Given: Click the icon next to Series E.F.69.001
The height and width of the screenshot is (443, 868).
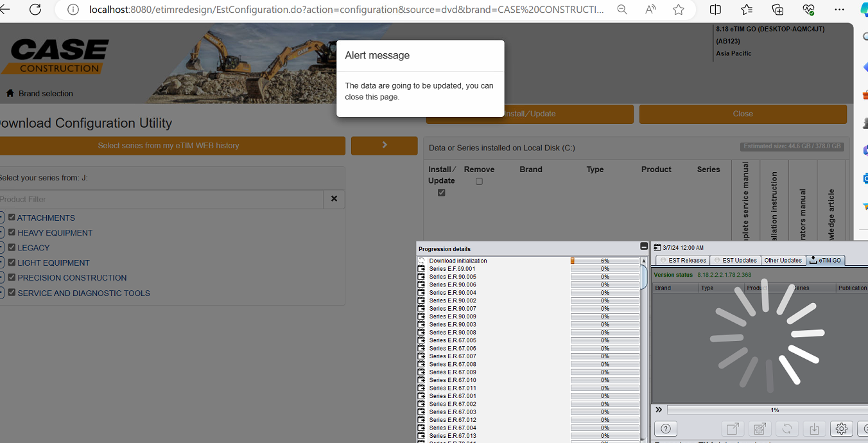Looking at the screenshot, I should [422, 268].
